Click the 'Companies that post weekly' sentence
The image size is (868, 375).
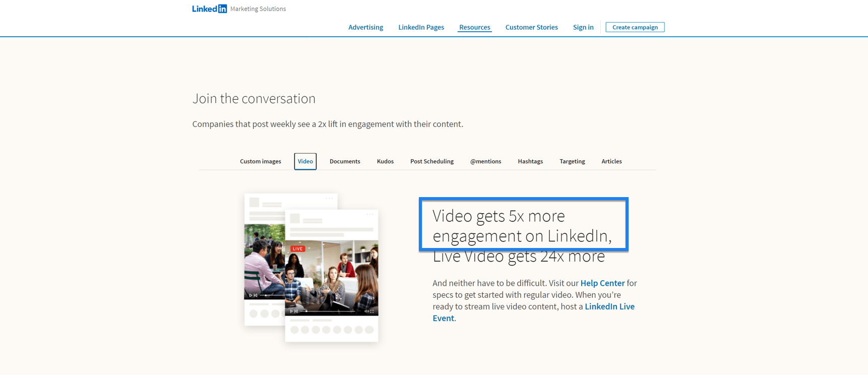click(328, 124)
